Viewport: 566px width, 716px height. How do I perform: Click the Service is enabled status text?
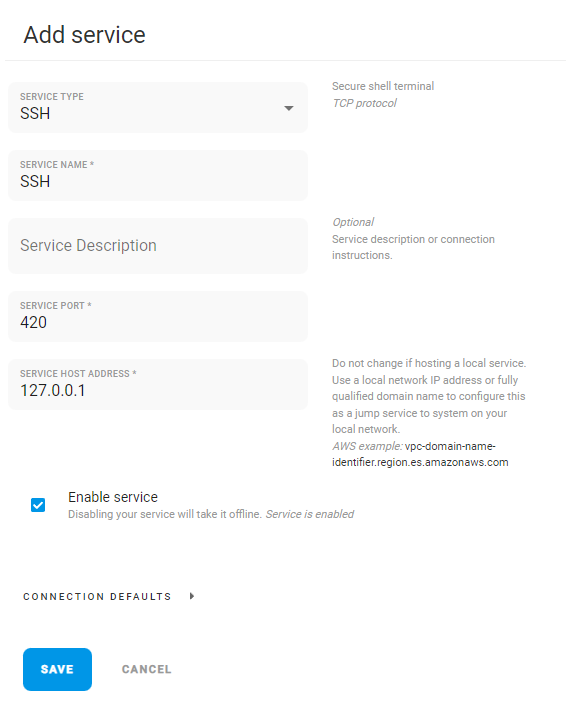(x=309, y=514)
